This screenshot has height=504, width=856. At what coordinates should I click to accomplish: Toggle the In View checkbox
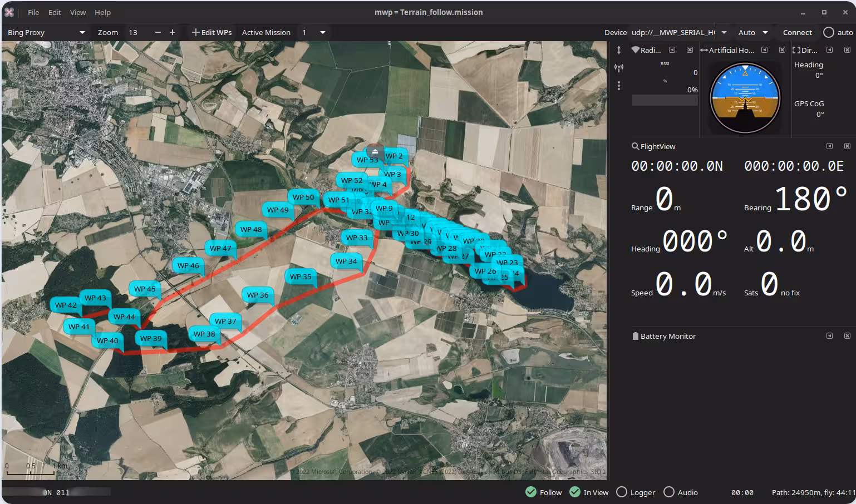(x=575, y=492)
